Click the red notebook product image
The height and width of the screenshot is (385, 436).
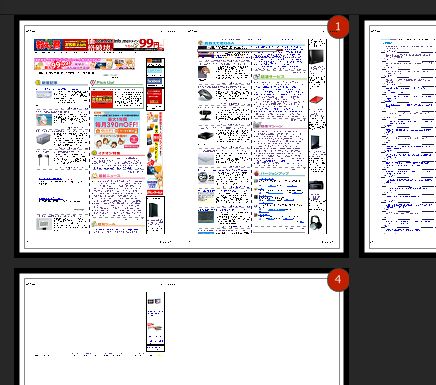(316, 99)
